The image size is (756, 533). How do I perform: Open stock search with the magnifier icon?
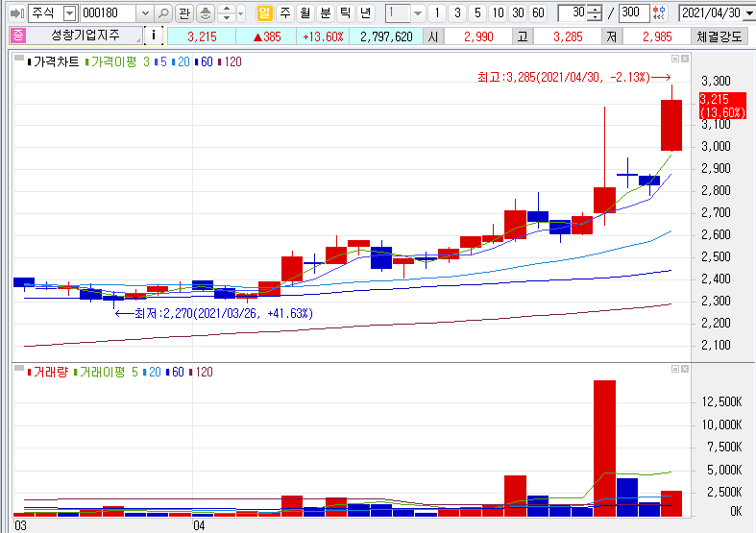(164, 13)
